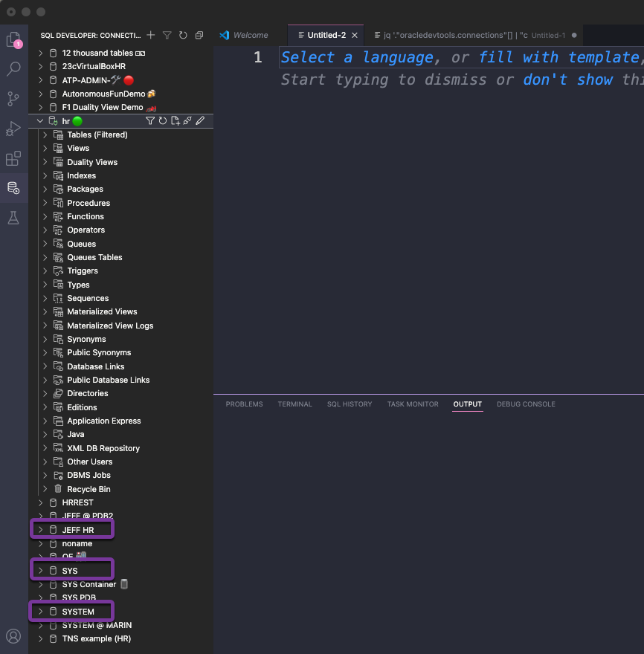Expand the noname connection chevron

(40, 543)
